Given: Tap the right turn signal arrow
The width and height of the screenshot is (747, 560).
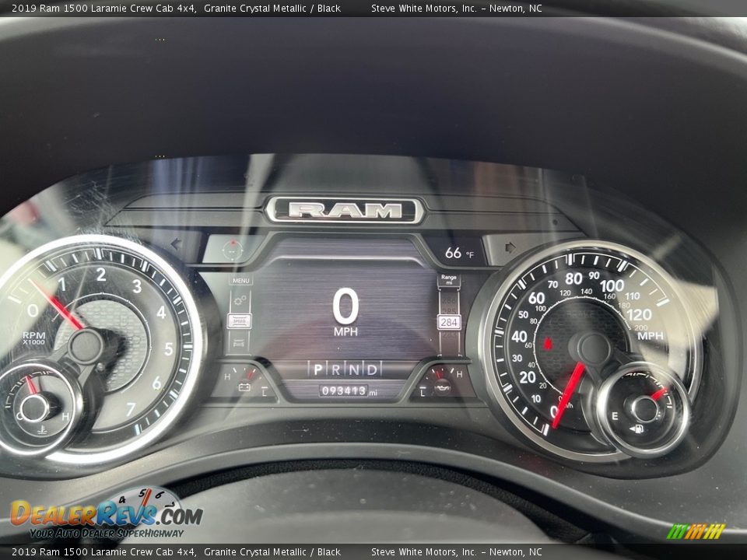Looking at the screenshot, I should [510, 247].
